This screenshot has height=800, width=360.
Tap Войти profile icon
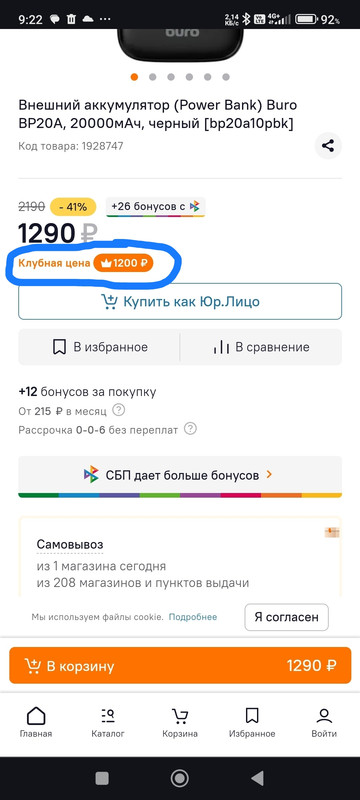[324, 723]
